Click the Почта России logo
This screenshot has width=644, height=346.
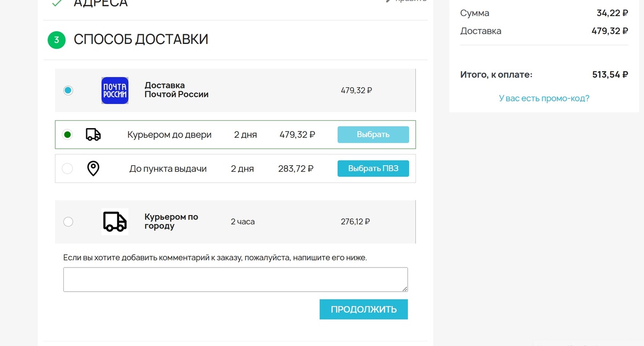(x=114, y=90)
